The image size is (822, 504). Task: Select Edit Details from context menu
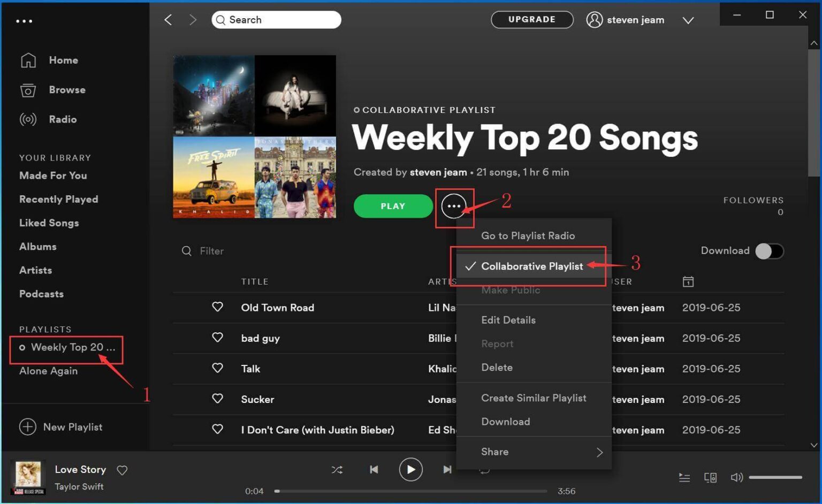(x=508, y=320)
